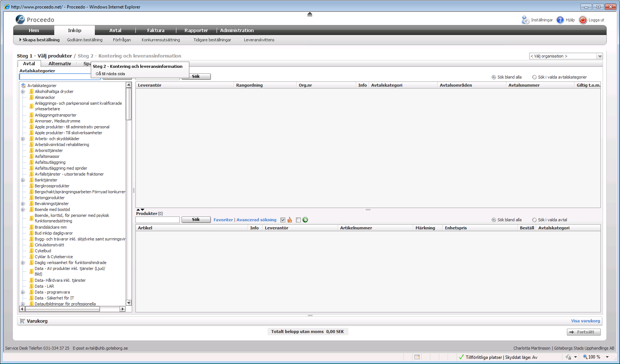Click 'Steg 2 - Kontering och leveransinformation' heading
This screenshot has height=364, width=620.
pos(130,56)
